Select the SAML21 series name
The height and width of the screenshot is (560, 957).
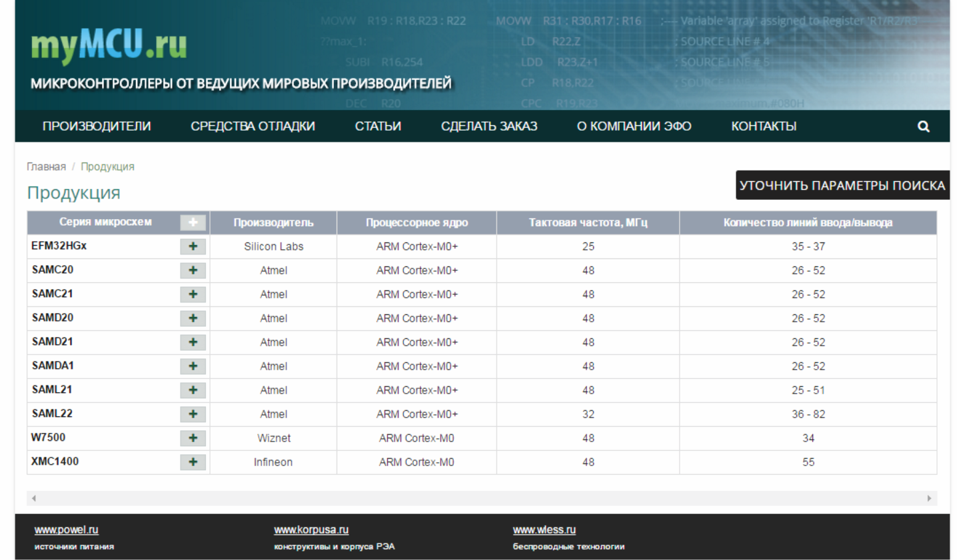[52, 390]
